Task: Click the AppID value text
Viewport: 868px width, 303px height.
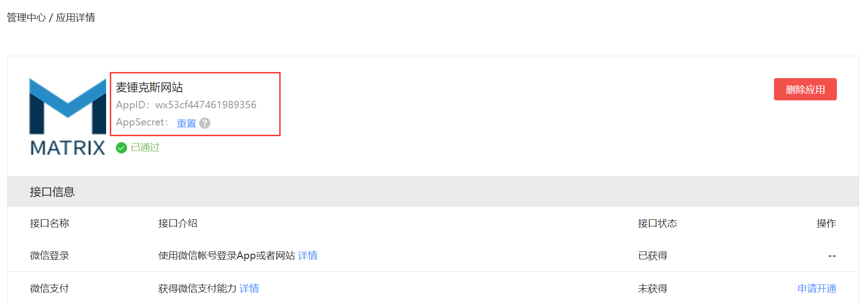Action: (206, 105)
